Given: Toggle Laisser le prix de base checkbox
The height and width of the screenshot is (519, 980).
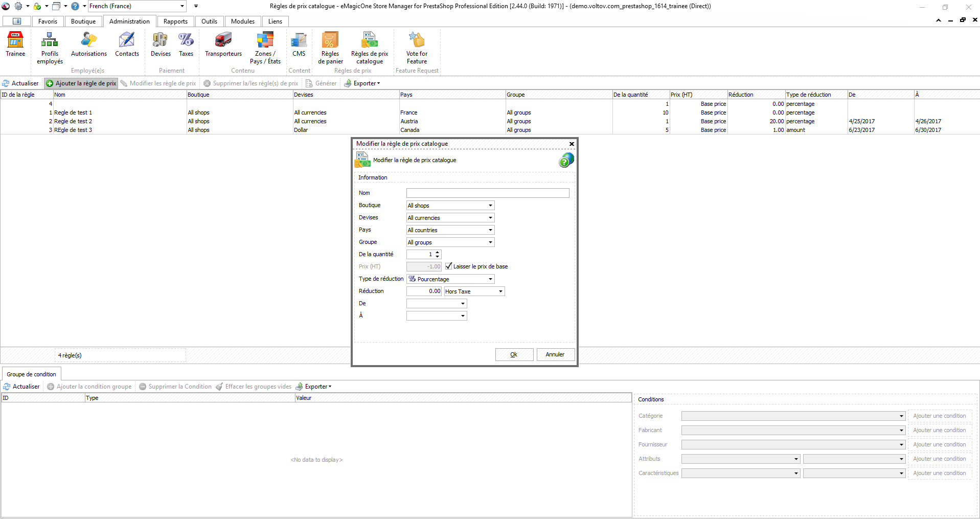Looking at the screenshot, I should [x=449, y=266].
